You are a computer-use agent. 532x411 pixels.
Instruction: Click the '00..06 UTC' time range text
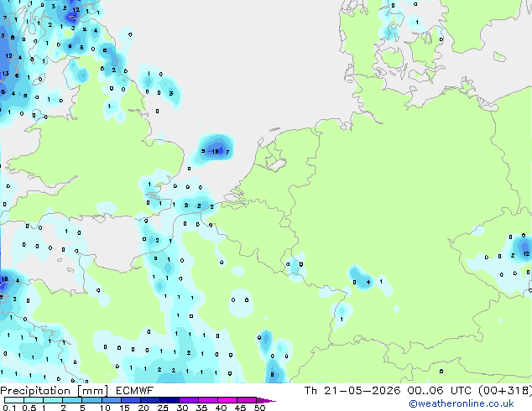pos(440,391)
